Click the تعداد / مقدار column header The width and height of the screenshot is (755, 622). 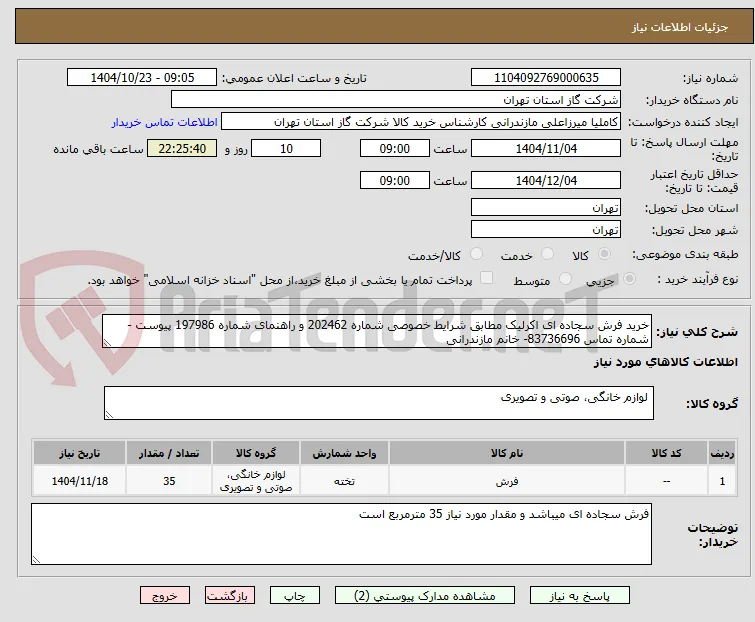(169, 453)
